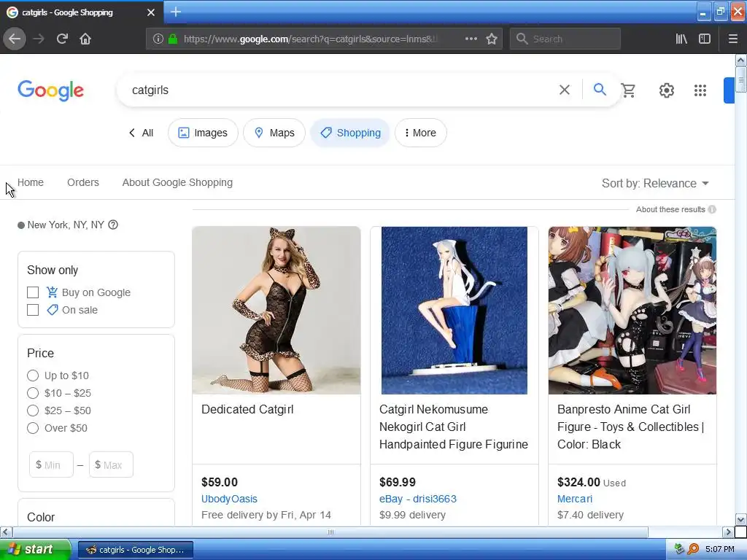Go back with the browser Back arrow
The height and width of the screenshot is (560, 747).
tap(15, 39)
